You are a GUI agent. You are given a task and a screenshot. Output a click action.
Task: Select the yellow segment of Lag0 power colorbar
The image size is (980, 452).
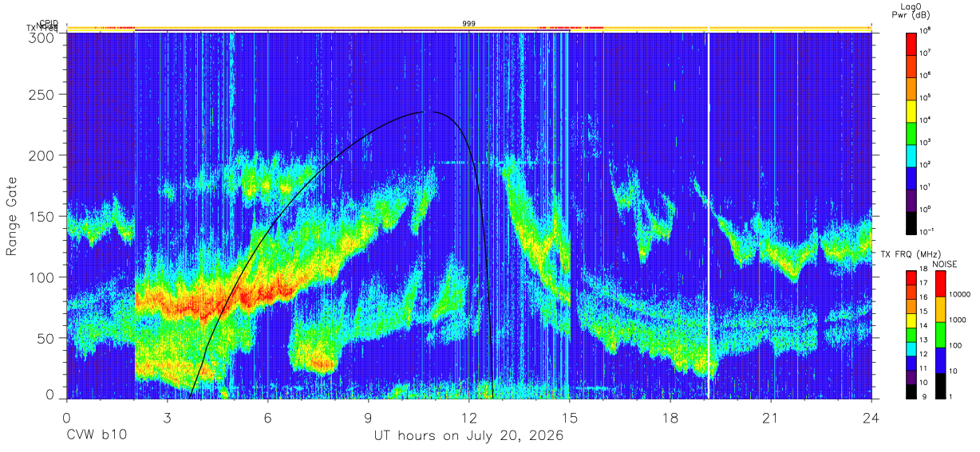point(911,110)
